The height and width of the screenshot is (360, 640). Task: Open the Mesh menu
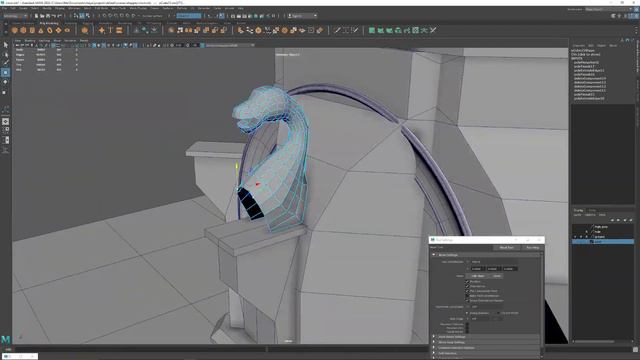pyautogui.click(x=87, y=8)
